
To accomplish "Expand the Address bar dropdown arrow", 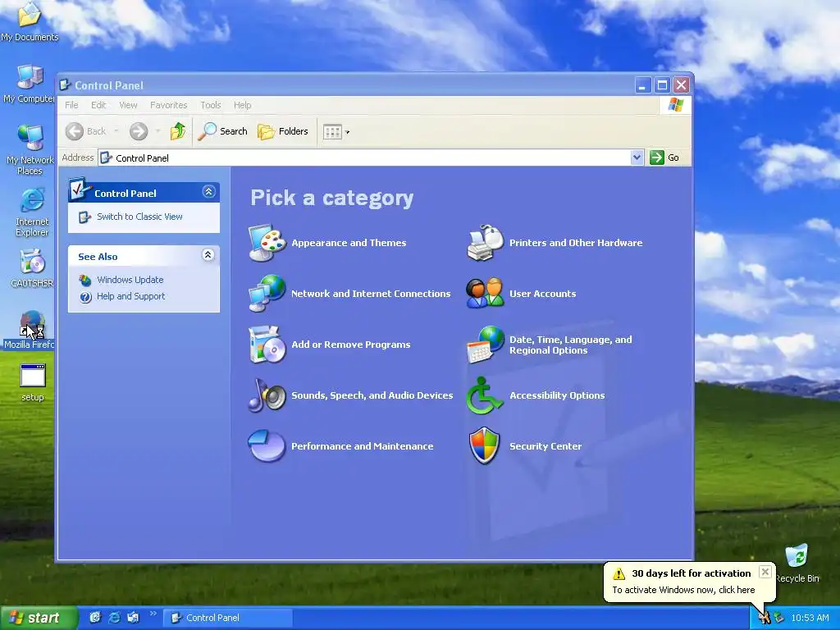I will tap(637, 157).
